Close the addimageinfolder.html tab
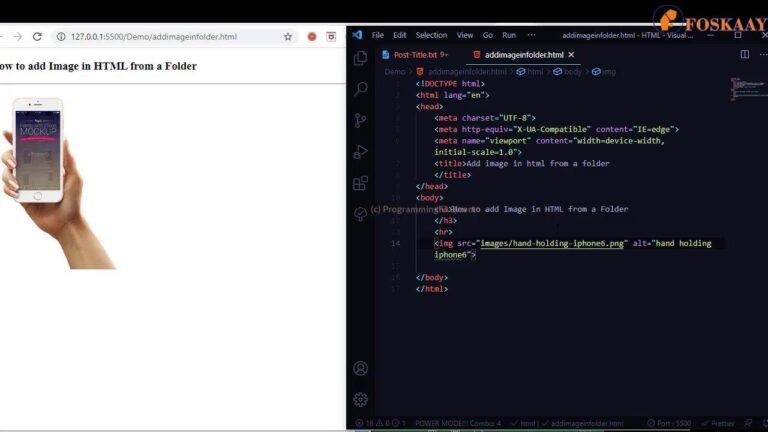The width and height of the screenshot is (768, 432). click(x=571, y=55)
